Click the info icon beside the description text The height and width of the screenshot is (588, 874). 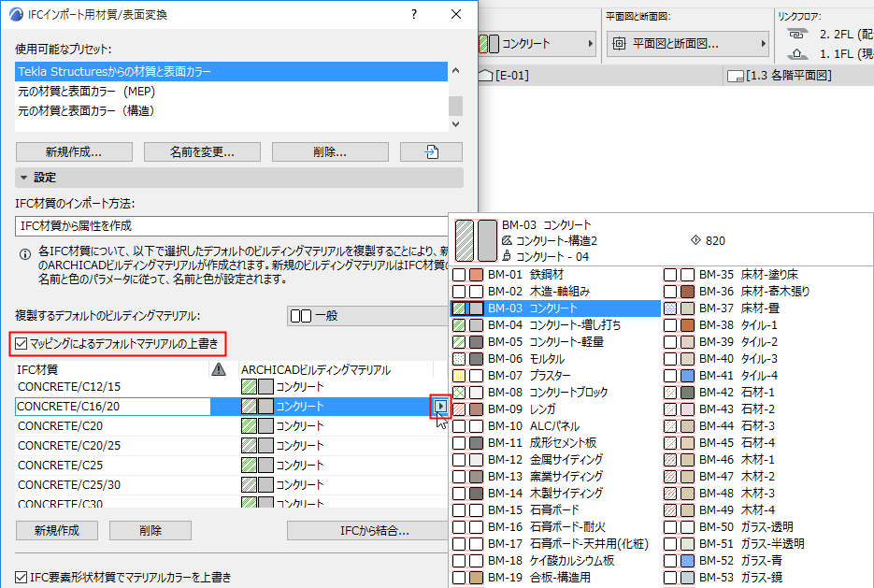point(25,254)
